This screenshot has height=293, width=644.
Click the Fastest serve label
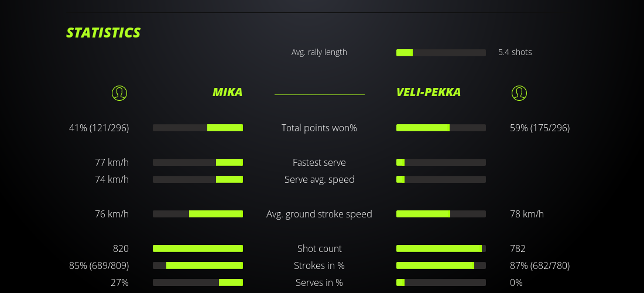[x=319, y=162]
